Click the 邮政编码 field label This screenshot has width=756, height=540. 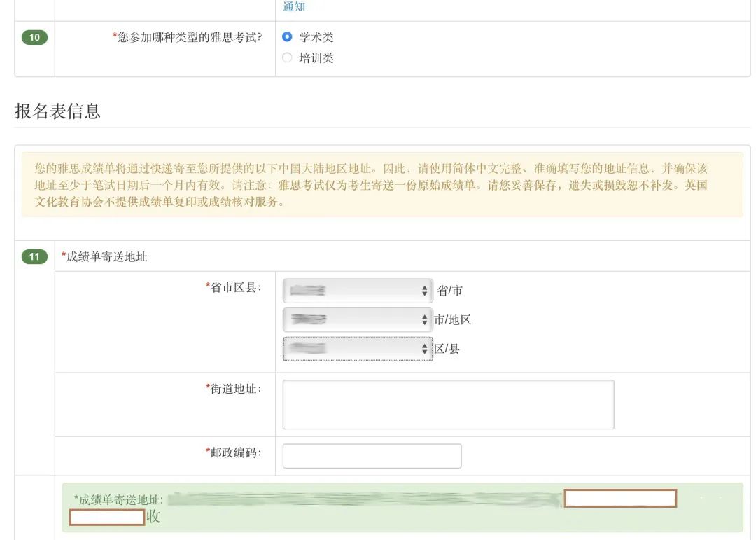tap(235, 453)
